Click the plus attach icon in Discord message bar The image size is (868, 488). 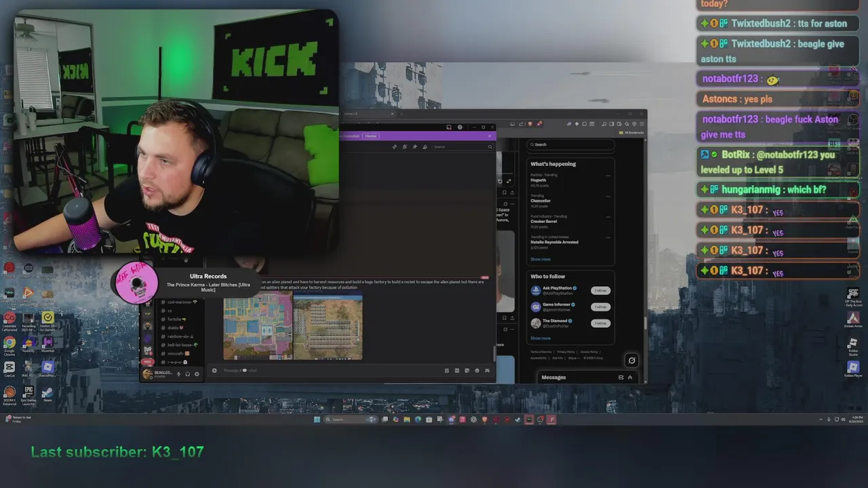click(214, 370)
